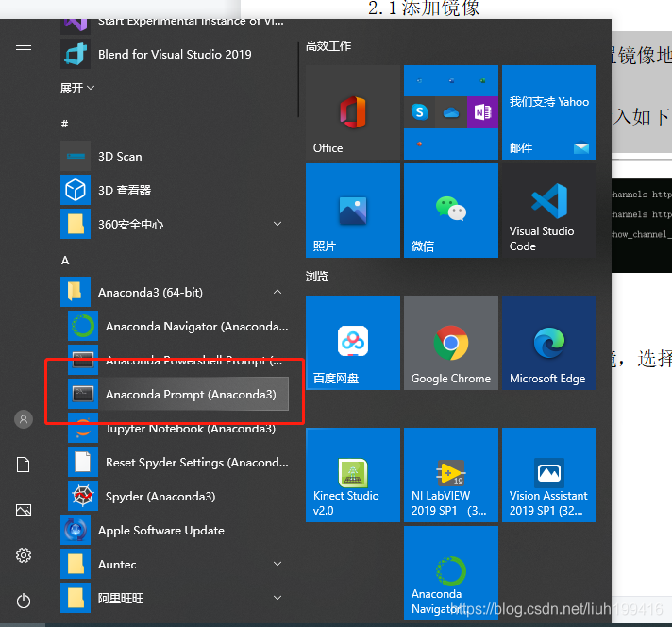Open the Kinect Studio v2.0 tile

click(x=353, y=475)
